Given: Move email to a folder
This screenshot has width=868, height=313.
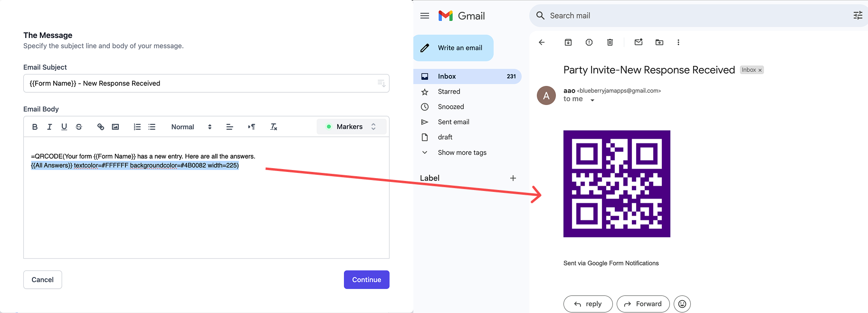Looking at the screenshot, I should [659, 42].
